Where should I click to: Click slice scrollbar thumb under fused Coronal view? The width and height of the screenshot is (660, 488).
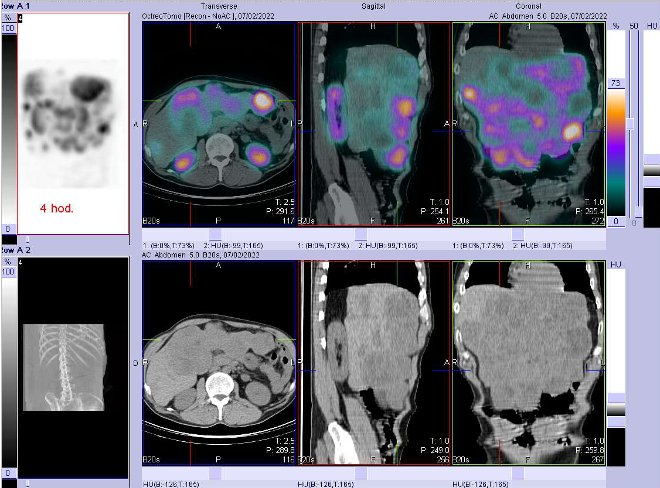point(520,232)
